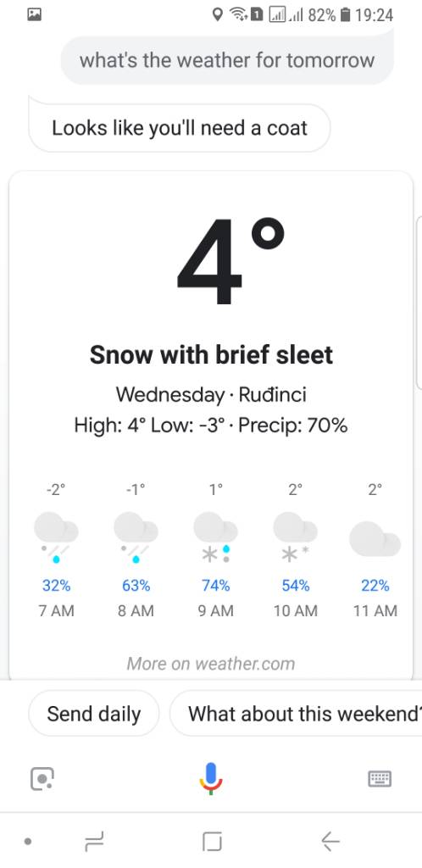
Task: Tap the 9 AM snow weather icon
Action: pos(216,537)
